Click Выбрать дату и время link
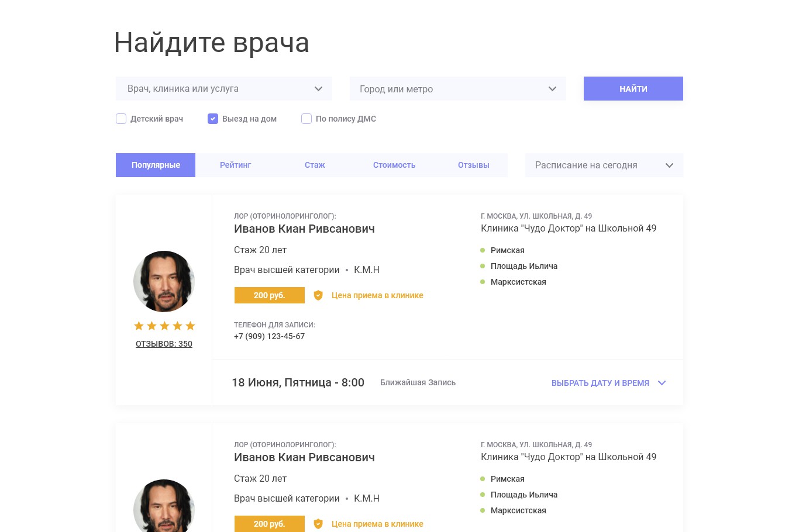Image resolution: width=799 pixels, height=532 pixels. (x=600, y=383)
